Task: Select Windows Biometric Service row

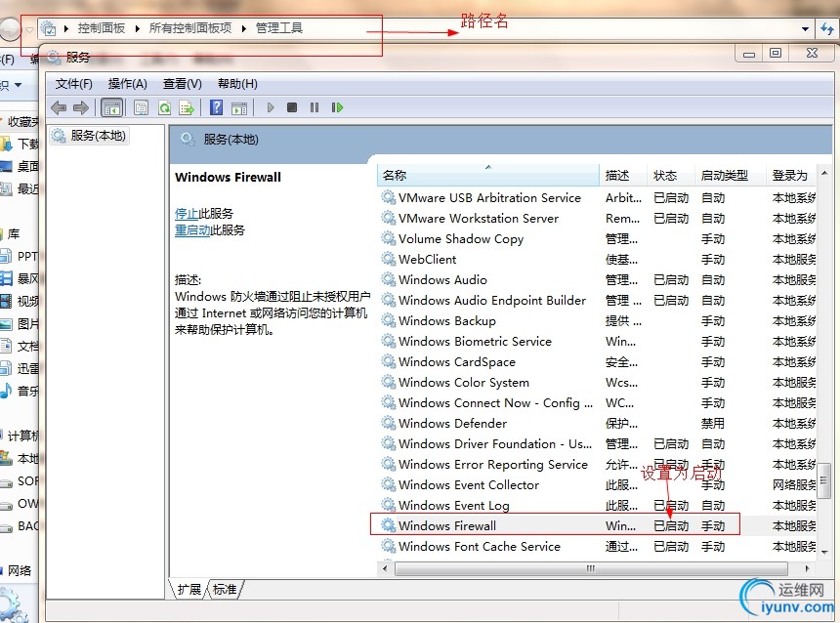Action: [x=598, y=341]
